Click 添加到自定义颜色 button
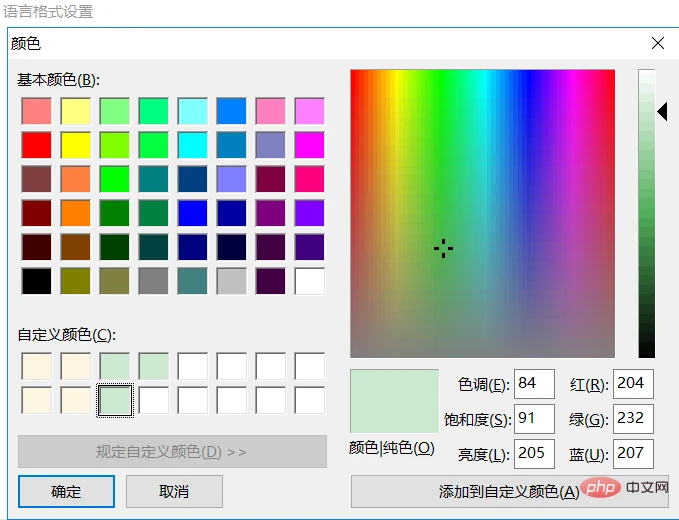Image resolution: width=679 pixels, height=520 pixels. coord(509,491)
